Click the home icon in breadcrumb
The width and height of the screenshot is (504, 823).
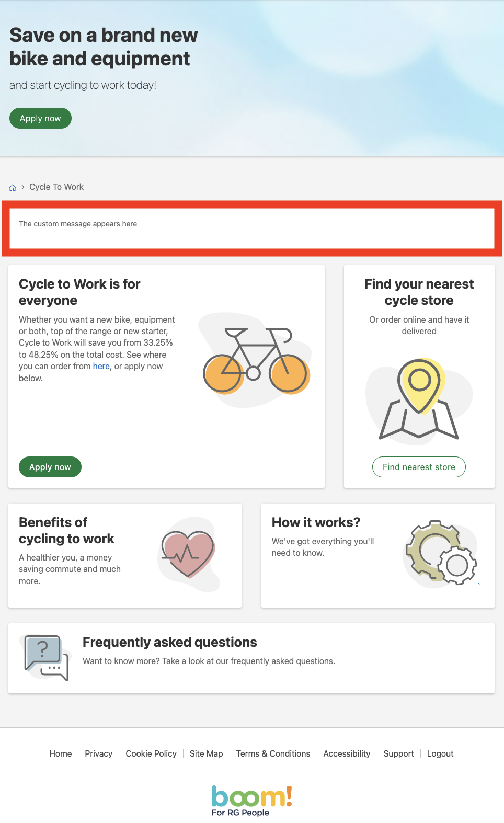(x=13, y=187)
